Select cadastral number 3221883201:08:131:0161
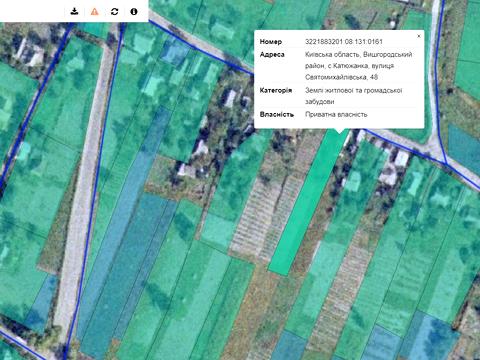The width and height of the screenshot is (480, 360). [344, 42]
